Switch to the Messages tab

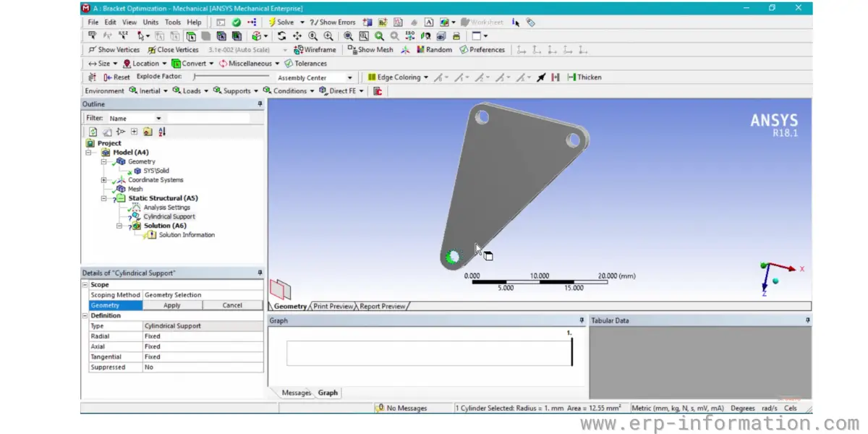pyautogui.click(x=296, y=393)
